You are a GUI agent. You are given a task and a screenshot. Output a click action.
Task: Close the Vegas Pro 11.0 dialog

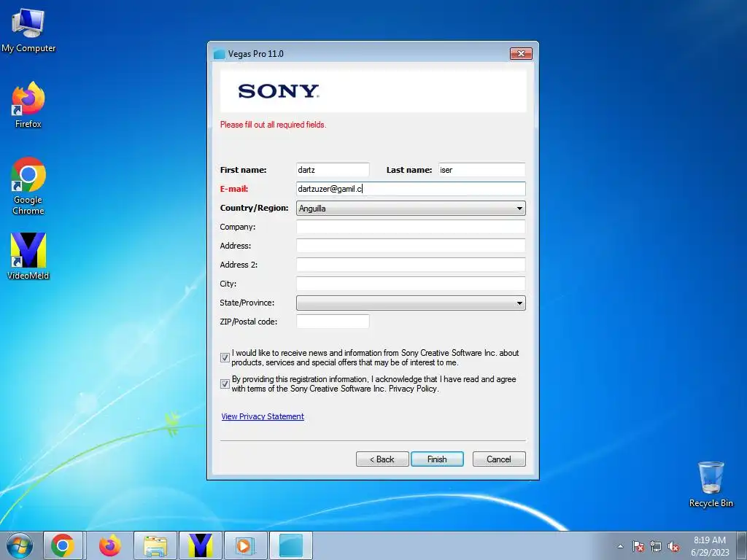point(521,53)
